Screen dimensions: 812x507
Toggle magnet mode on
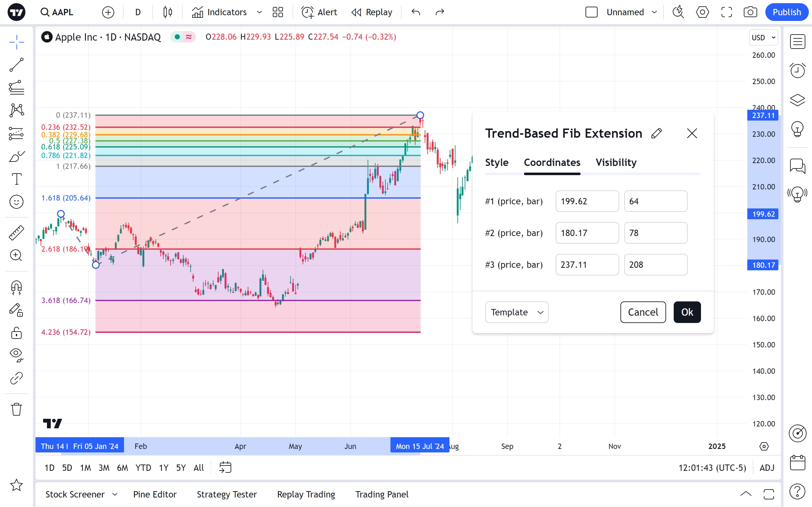point(16,288)
